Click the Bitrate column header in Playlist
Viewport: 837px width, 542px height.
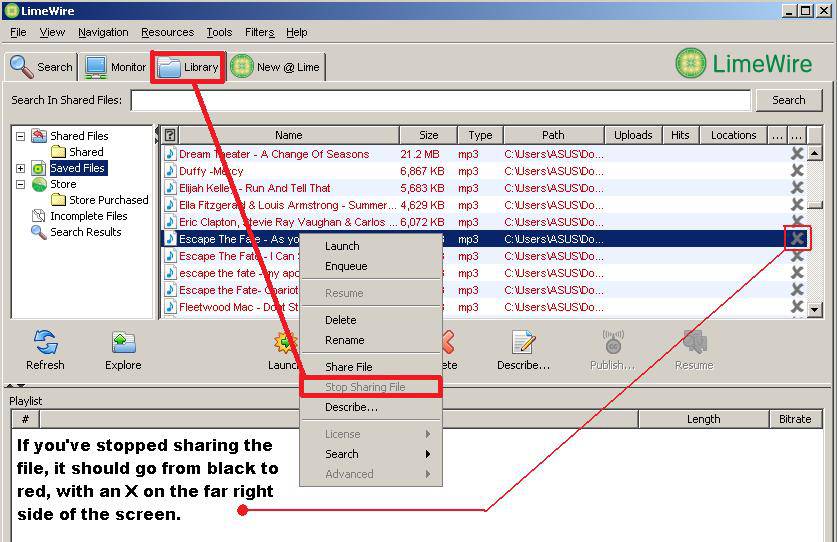pos(795,419)
